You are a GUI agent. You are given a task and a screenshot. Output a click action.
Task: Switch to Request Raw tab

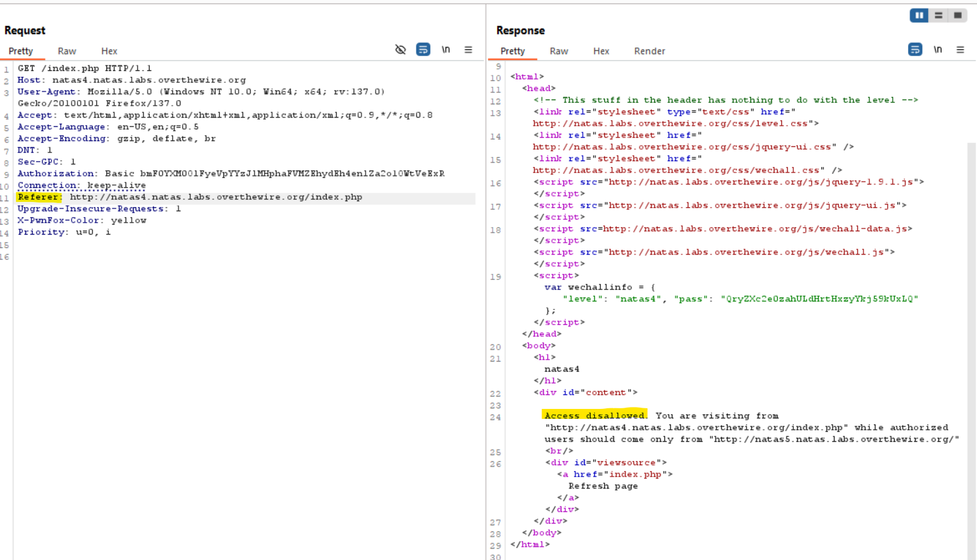click(x=67, y=51)
